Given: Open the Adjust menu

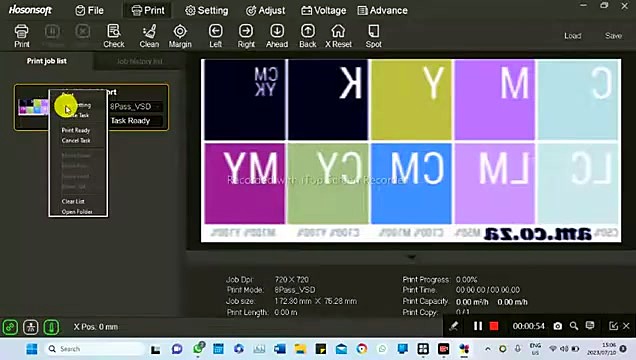Looking at the screenshot, I should (x=266, y=11).
